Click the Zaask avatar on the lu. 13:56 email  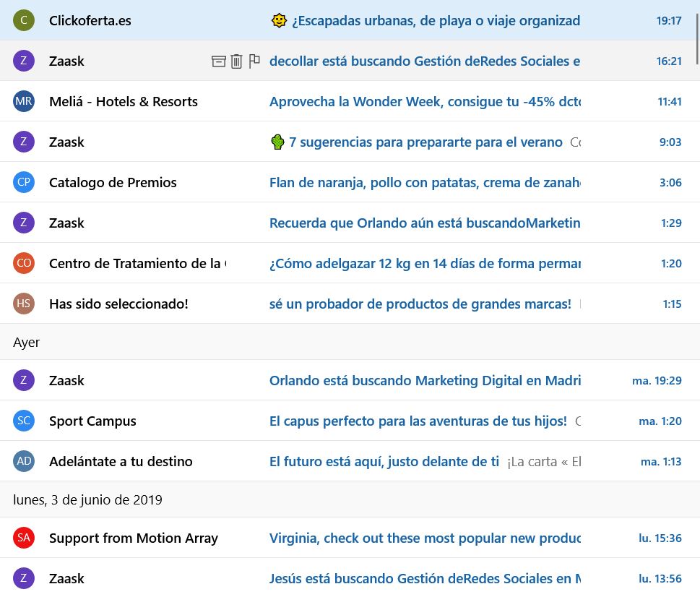[x=24, y=578]
